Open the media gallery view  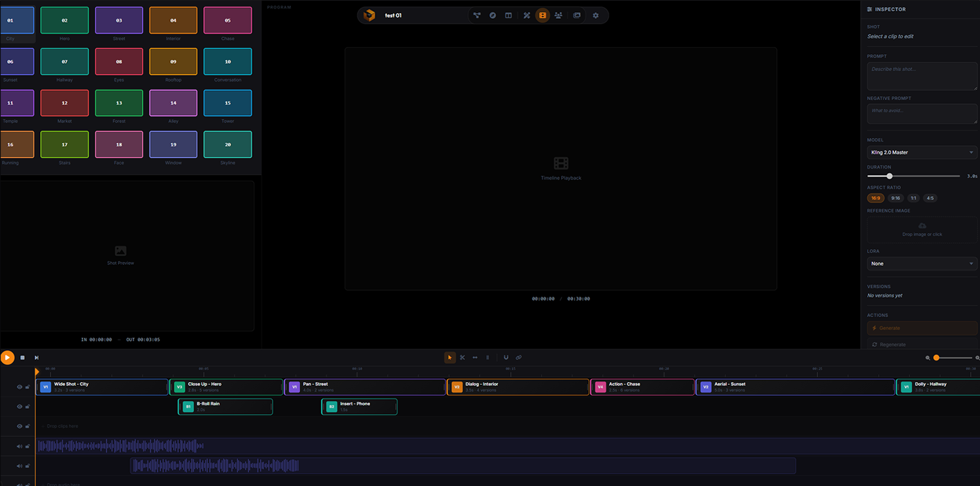pyautogui.click(x=577, y=15)
